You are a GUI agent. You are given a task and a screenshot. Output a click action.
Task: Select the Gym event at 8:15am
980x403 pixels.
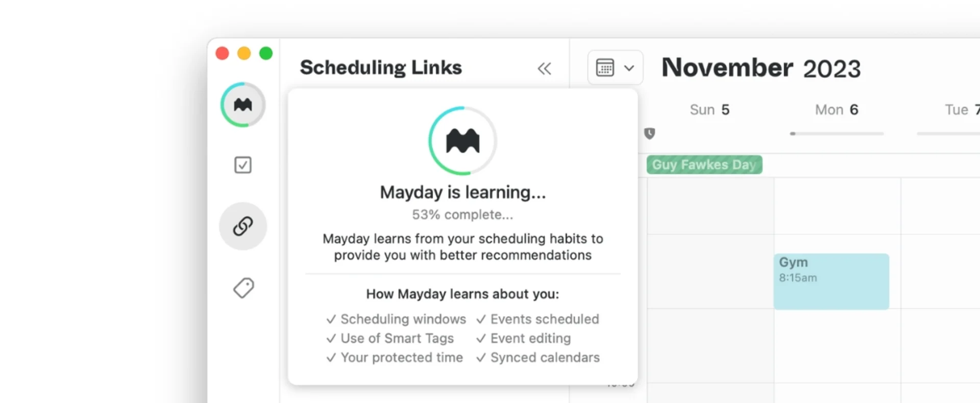(830, 281)
